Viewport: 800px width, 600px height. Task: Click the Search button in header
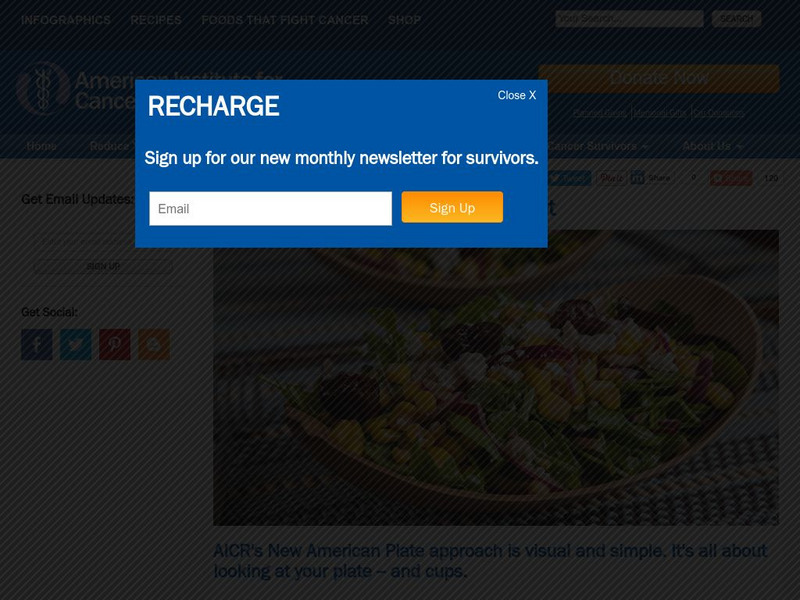tap(736, 19)
